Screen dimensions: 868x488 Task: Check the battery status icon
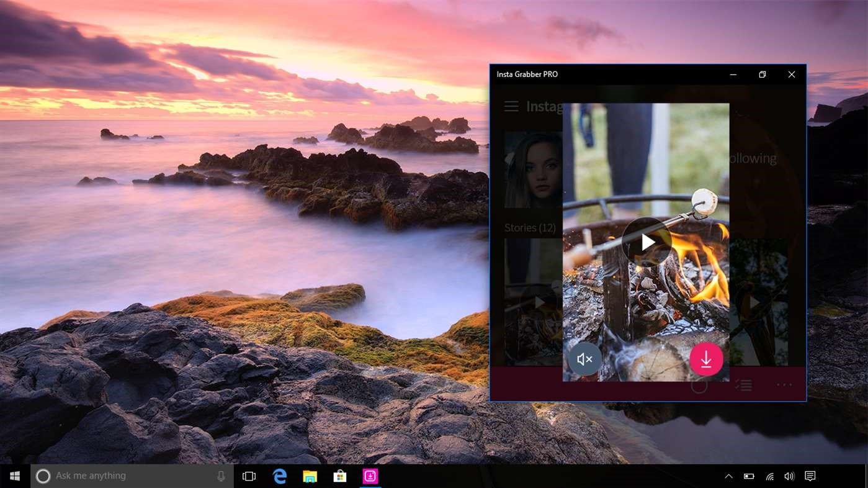point(749,476)
